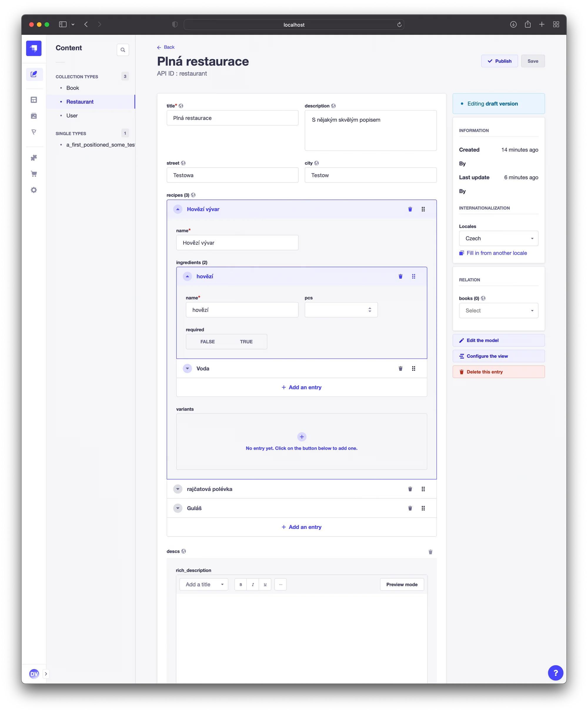Open Book collection type

73,88
